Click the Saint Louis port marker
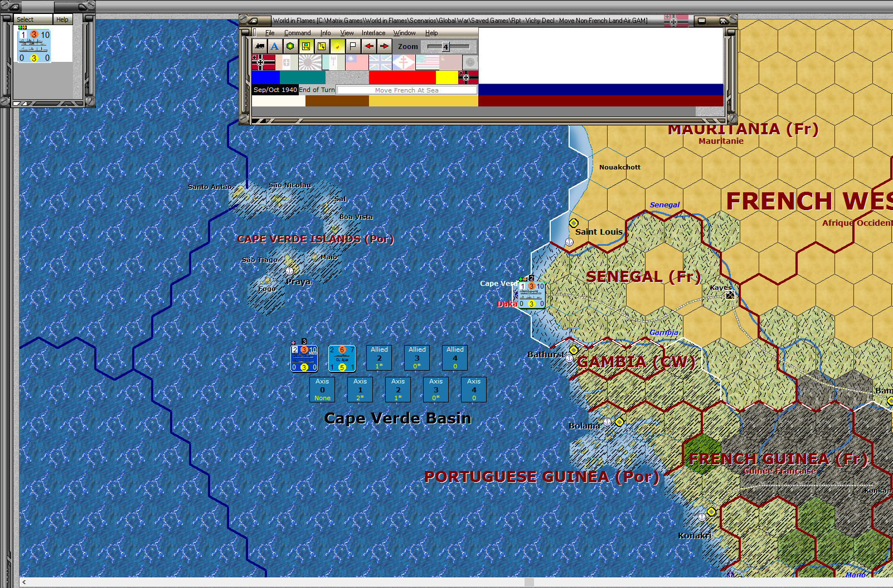Image resolution: width=893 pixels, height=588 pixels. click(x=569, y=242)
